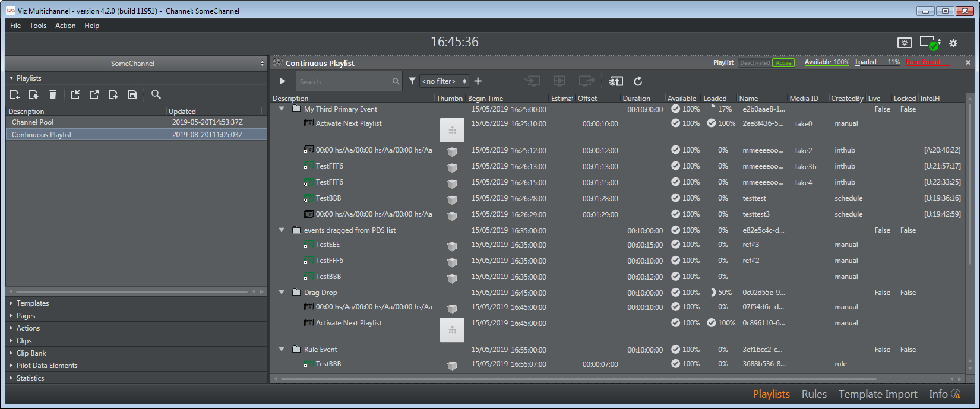Set playlist state to Active

coord(783,63)
